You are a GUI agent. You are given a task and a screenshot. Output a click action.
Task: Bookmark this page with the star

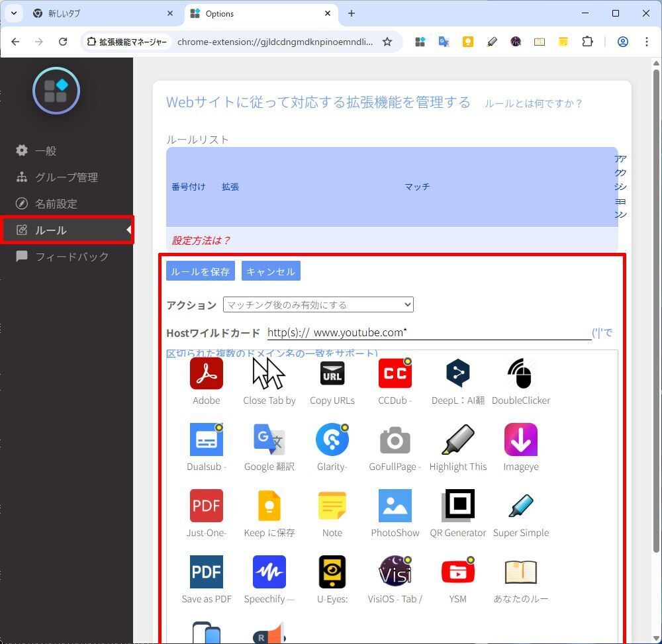(387, 42)
